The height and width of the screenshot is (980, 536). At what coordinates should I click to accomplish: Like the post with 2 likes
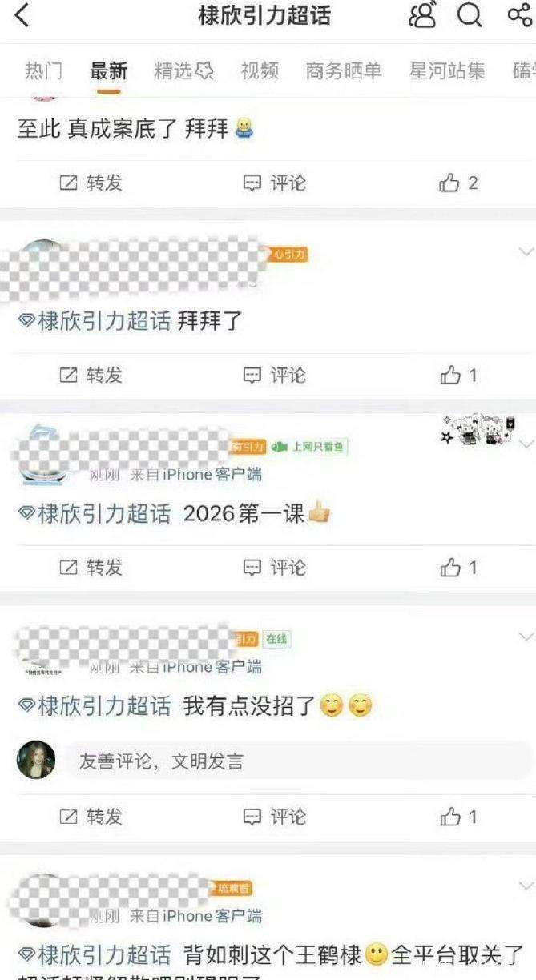[458, 183]
